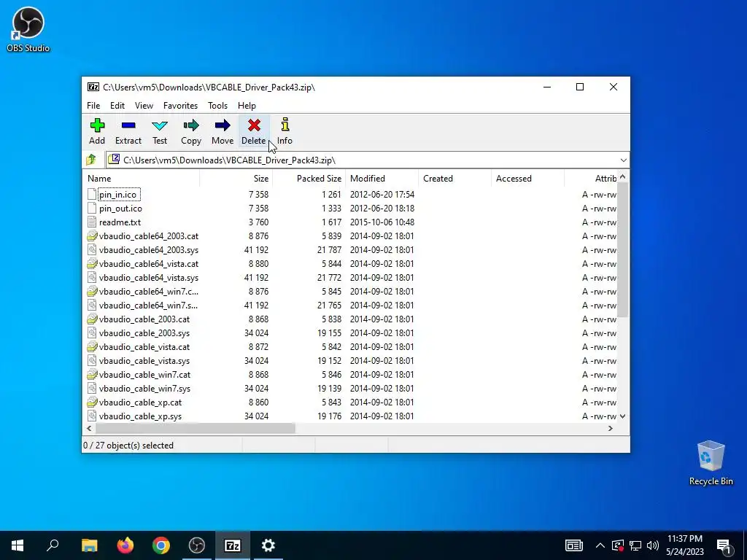Open the Info toolbar button
Screen dimensions: 747x560
tap(285, 131)
